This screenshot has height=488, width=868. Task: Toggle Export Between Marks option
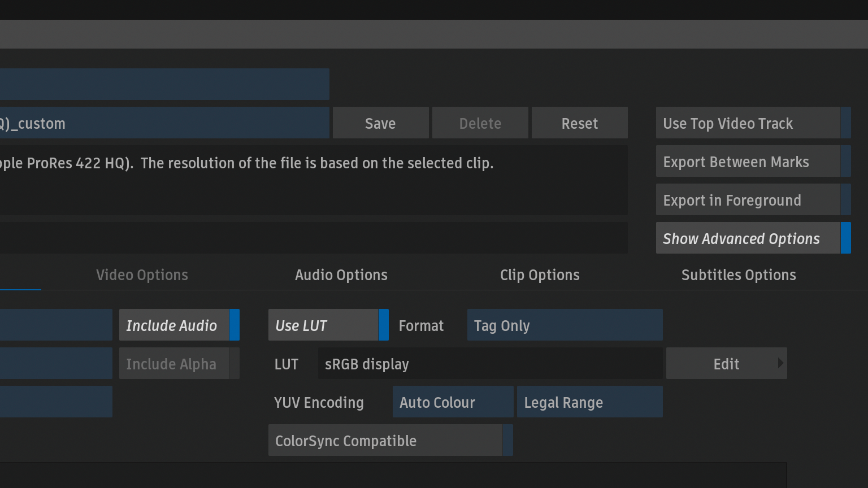click(753, 162)
